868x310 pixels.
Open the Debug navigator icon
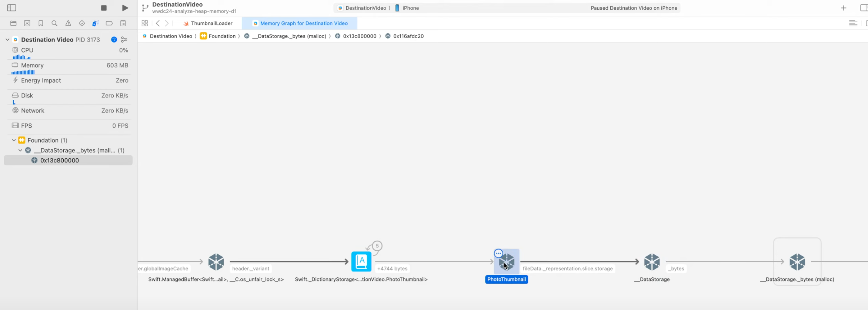coord(96,23)
